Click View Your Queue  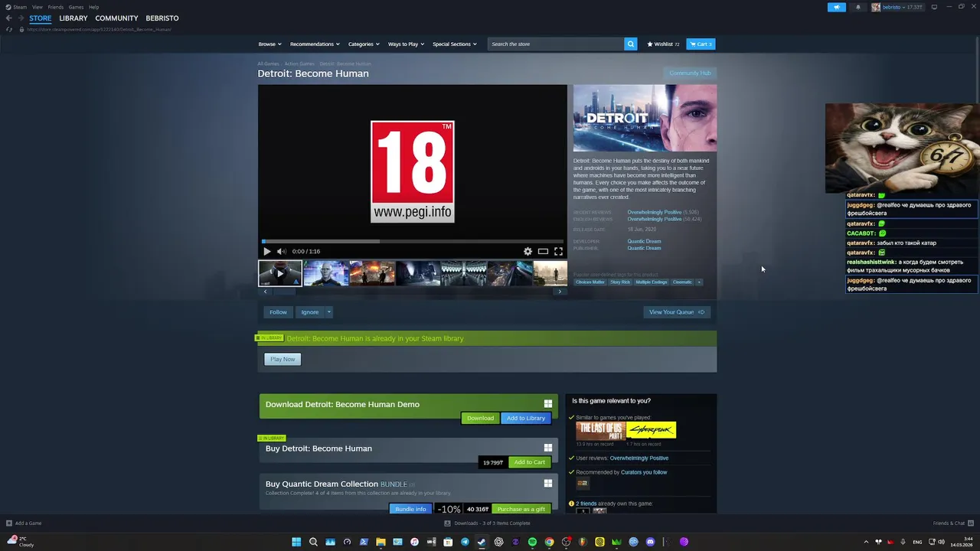pyautogui.click(x=677, y=312)
